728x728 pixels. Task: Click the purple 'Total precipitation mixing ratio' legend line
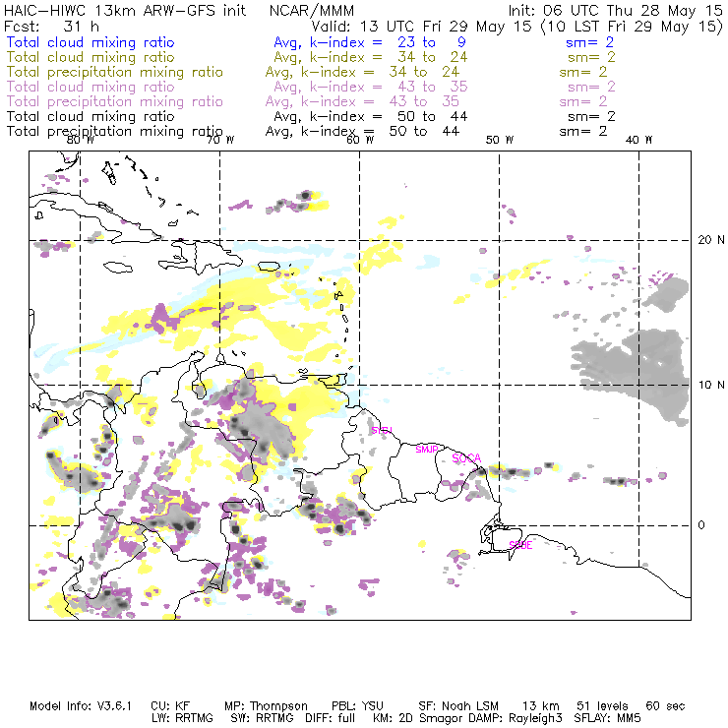(115, 101)
